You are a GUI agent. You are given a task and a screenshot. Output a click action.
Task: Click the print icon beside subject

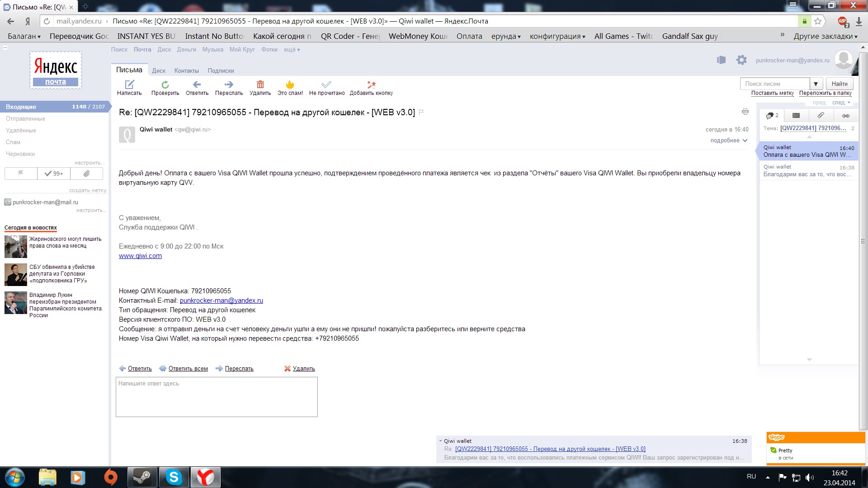click(x=745, y=112)
